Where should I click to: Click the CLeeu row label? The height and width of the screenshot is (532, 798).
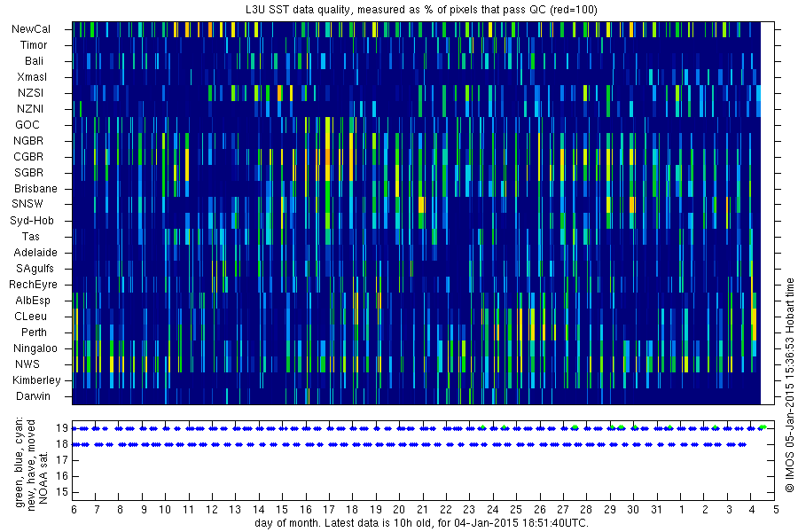30,317
